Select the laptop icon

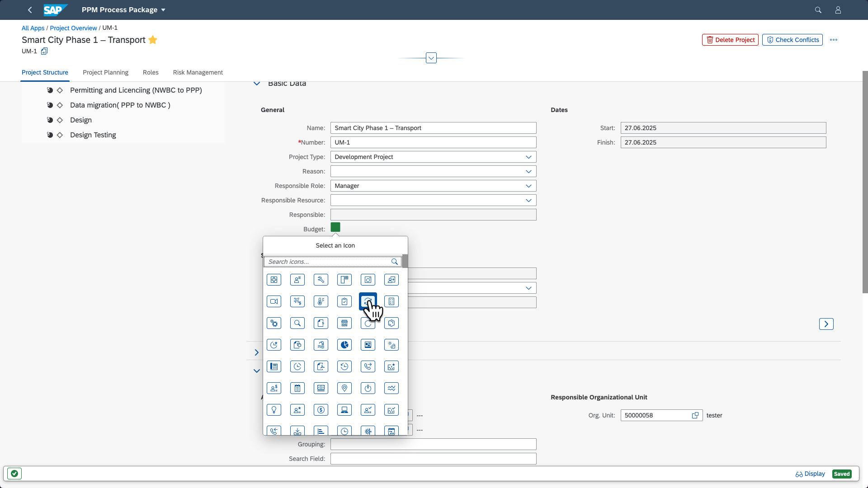[x=344, y=410]
